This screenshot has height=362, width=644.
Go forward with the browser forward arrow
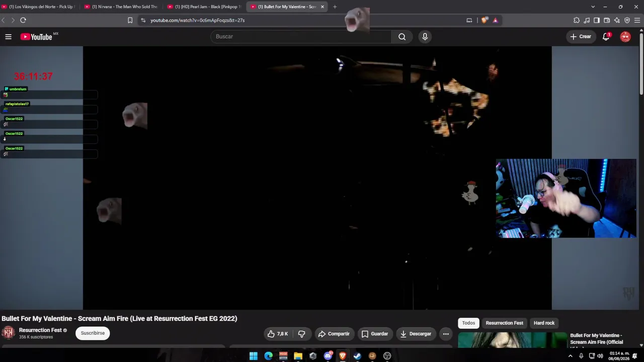pyautogui.click(x=13, y=20)
